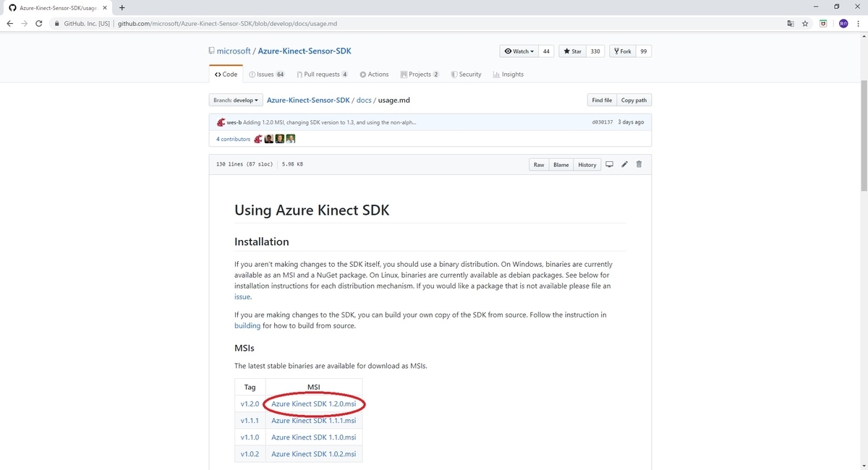Open the Actions tab
This screenshot has width=868, height=470.
[373, 74]
